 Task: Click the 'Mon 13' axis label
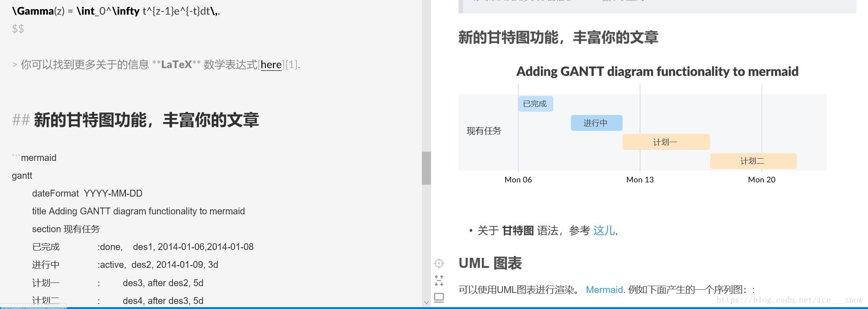(640, 180)
